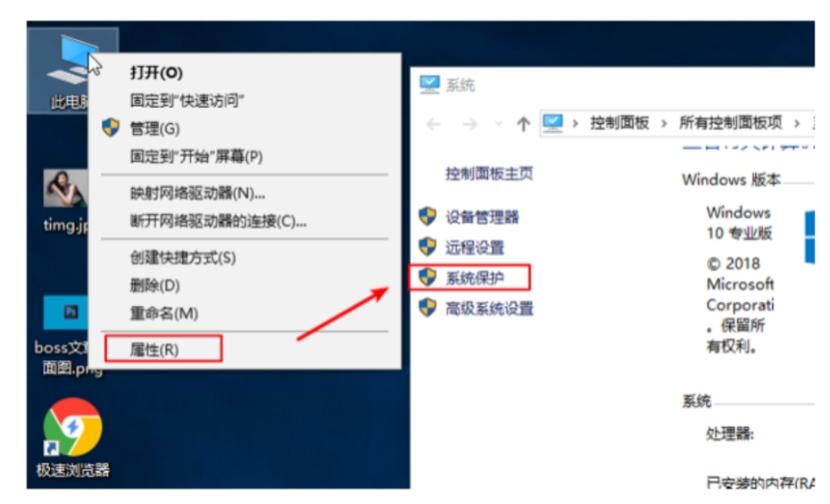Click shield icon next to 高级系统设置
This screenshot has height=504, width=830.
pyautogui.click(x=427, y=307)
